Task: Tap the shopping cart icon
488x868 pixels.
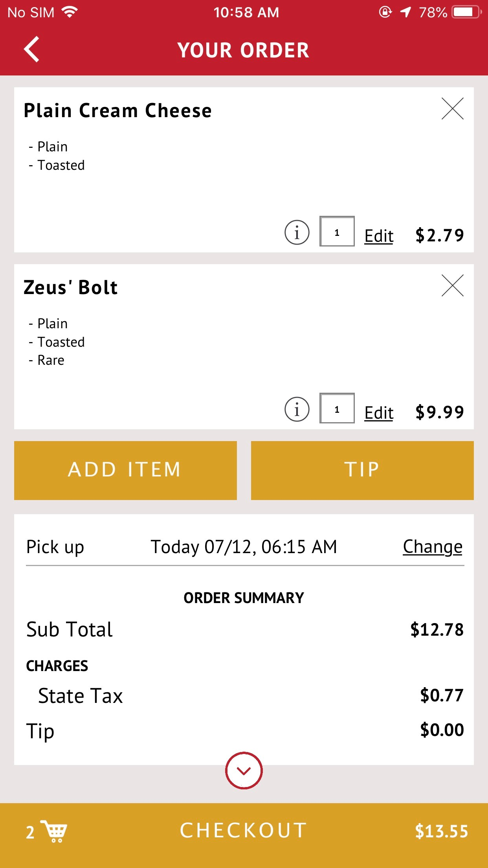Action: coord(55,831)
